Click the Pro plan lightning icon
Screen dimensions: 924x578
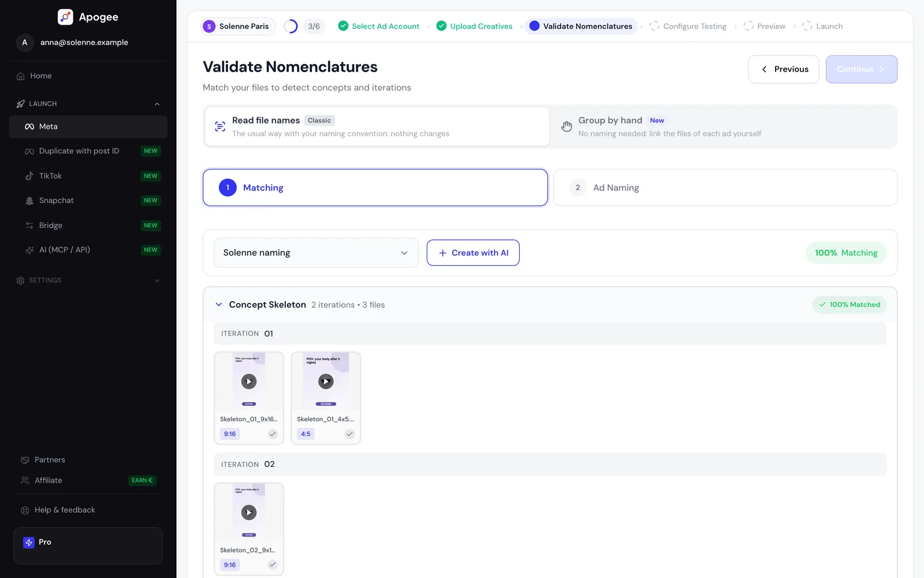point(29,542)
